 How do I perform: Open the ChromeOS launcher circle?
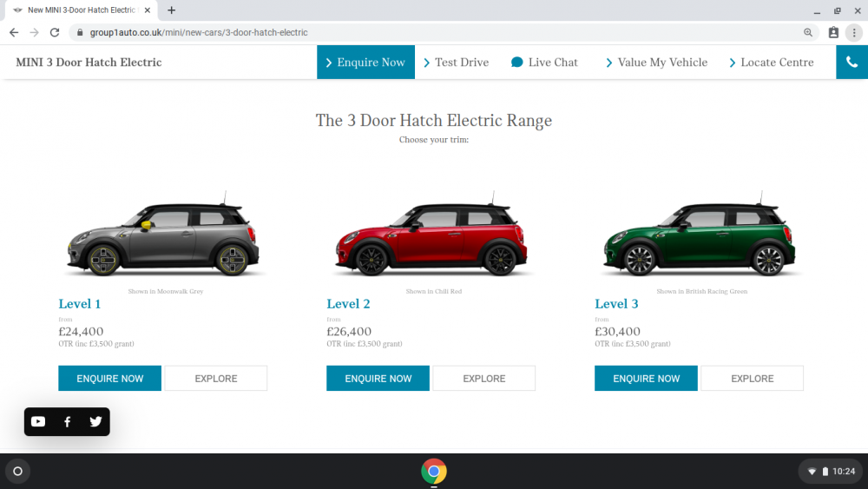coord(17,472)
